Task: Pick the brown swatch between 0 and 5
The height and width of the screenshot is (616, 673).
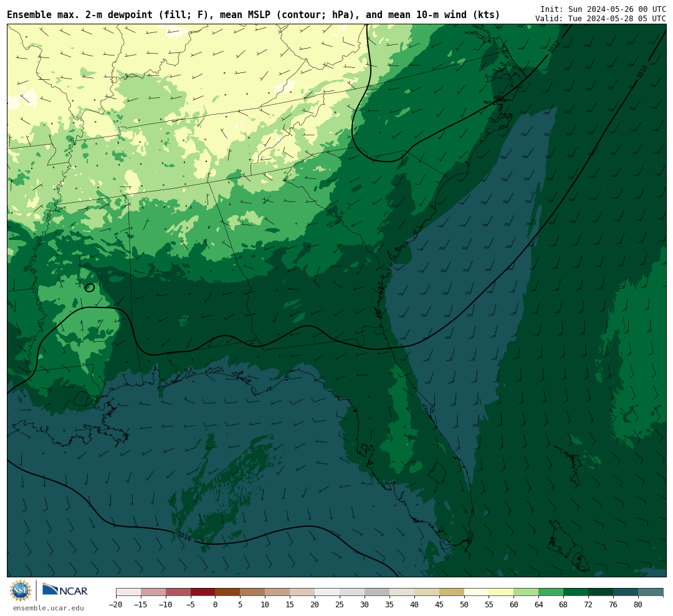Action: pos(227,592)
